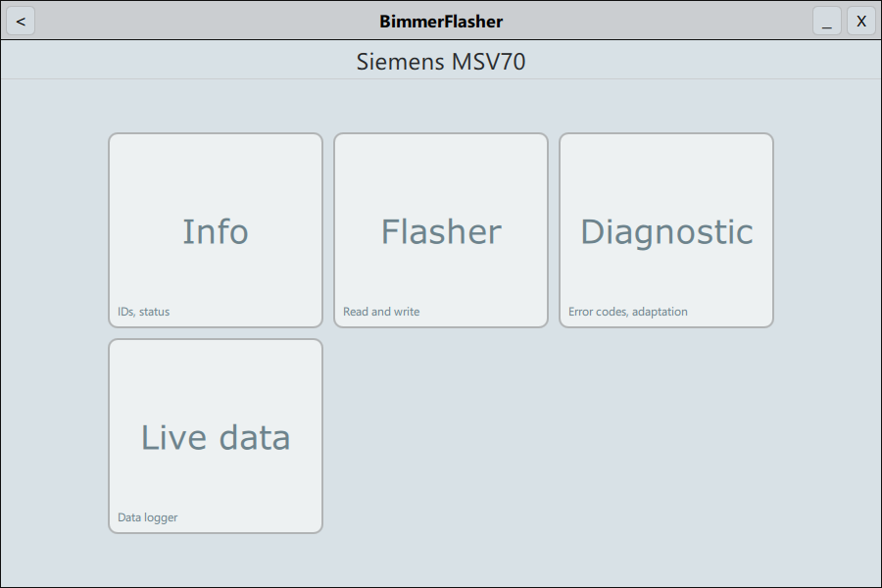Screen dimensions: 882x588
Task: Click the title bar left of BimmerFlasher
Action: click(x=196, y=21)
